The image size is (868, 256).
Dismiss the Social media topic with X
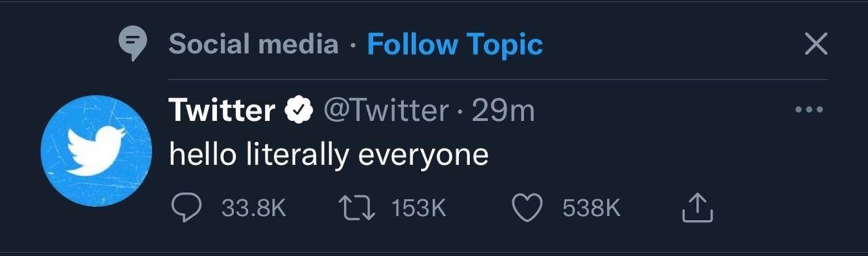pos(816,45)
